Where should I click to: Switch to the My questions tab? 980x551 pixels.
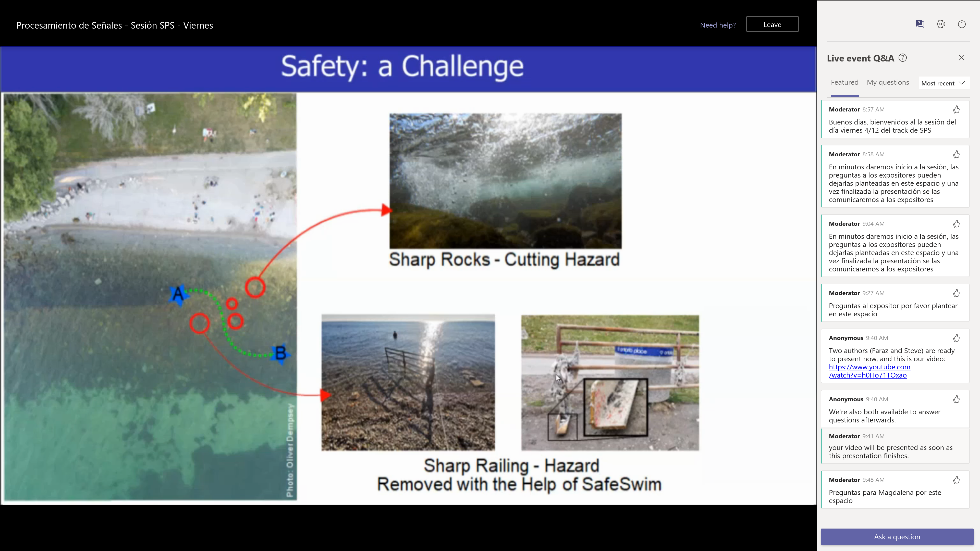888,82
